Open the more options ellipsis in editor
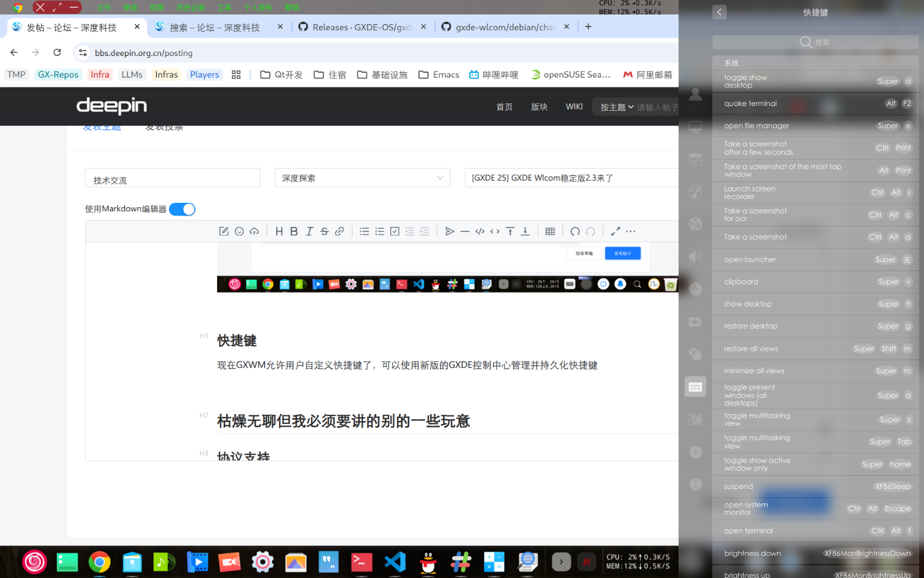The image size is (924, 578). point(630,231)
